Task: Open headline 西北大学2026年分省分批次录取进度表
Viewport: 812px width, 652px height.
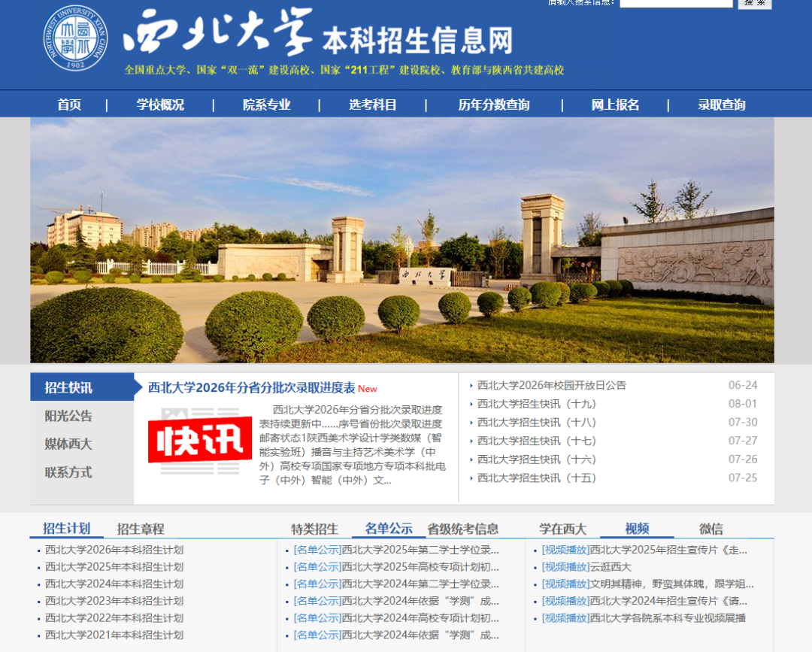Action: (252, 388)
